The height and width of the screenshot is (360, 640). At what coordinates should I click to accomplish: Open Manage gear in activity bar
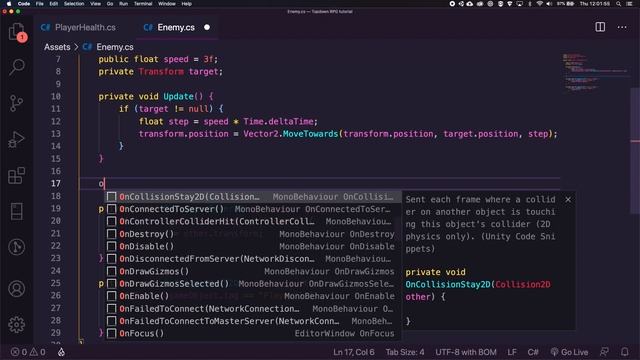click(16, 324)
